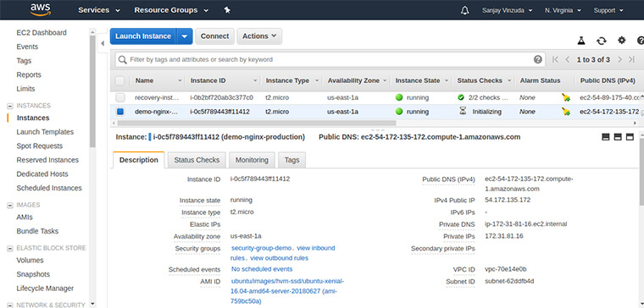The width and height of the screenshot is (644, 308).
Task: Switch to the Status Checks tab
Action: tap(197, 160)
